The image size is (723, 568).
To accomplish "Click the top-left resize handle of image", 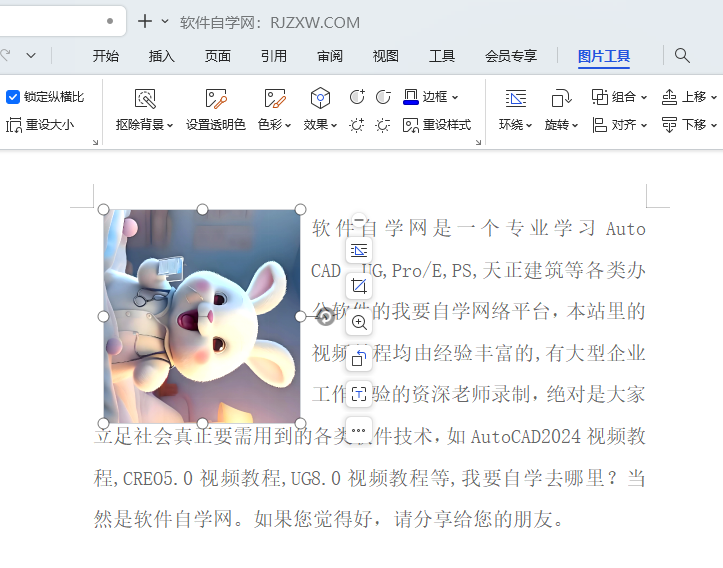I will coord(104,210).
